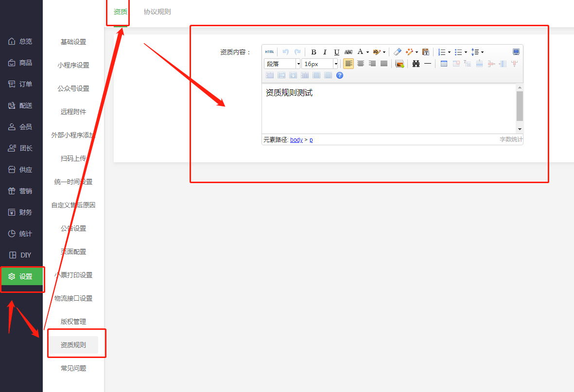Center align text
Screen dimensions: 574x392
point(360,64)
